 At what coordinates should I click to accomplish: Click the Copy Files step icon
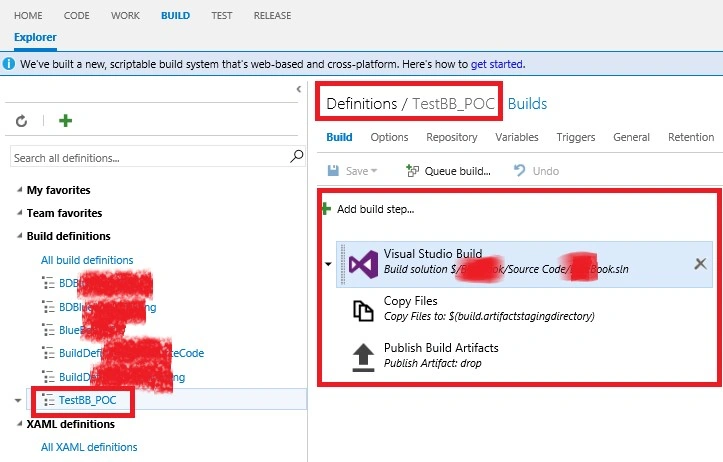[x=363, y=310]
